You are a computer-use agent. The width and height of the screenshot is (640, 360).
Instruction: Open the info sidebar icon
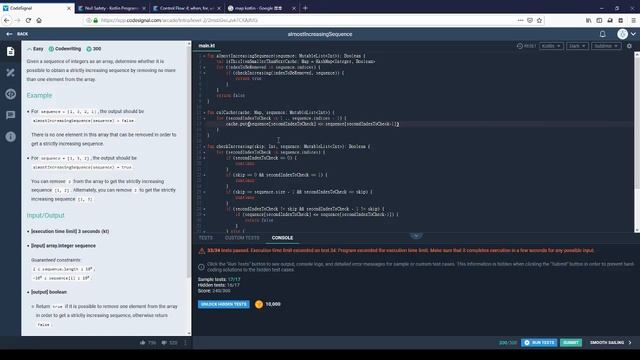point(11,136)
